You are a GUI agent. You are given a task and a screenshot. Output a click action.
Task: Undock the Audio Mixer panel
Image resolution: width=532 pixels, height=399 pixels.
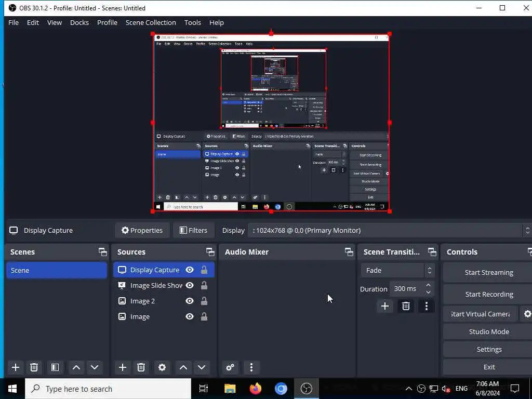point(349,252)
